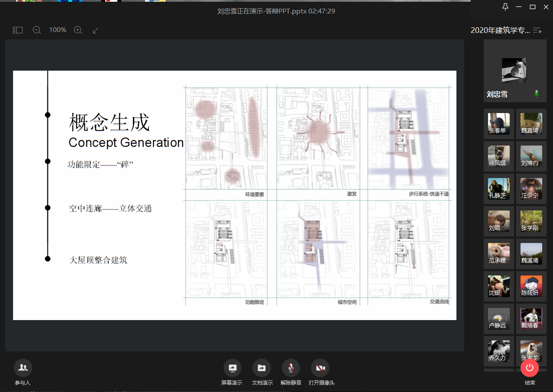Expand the meeting title list menu
This screenshot has height=392, width=553.
(537, 30)
